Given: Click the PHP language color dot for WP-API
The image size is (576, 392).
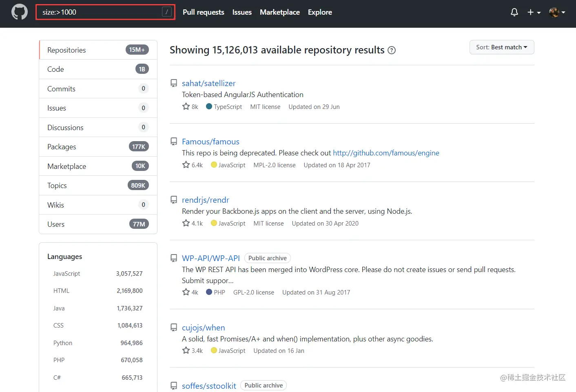Looking at the screenshot, I should [x=209, y=292].
